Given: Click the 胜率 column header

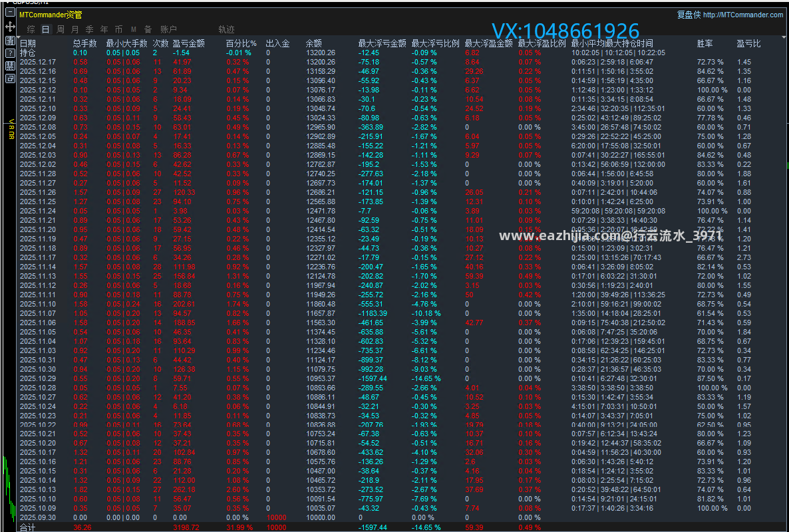Looking at the screenshot, I should coord(705,44).
